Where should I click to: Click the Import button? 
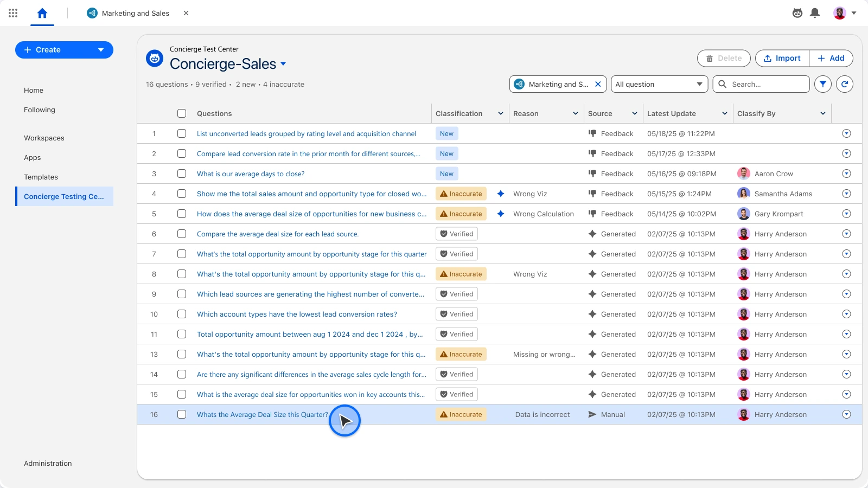(x=782, y=58)
